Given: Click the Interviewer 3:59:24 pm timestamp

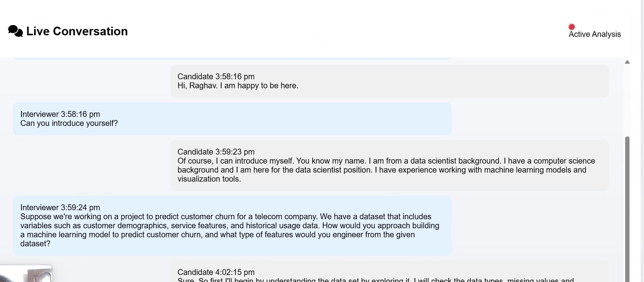Looking at the screenshot, I should pos(60,207).
